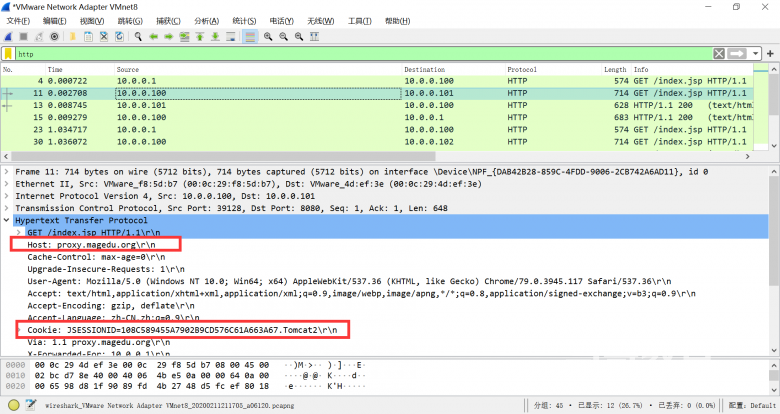Expand the Ethernet II tree node
The height and width of the screenshot is (414, 780).
(6, 184)
